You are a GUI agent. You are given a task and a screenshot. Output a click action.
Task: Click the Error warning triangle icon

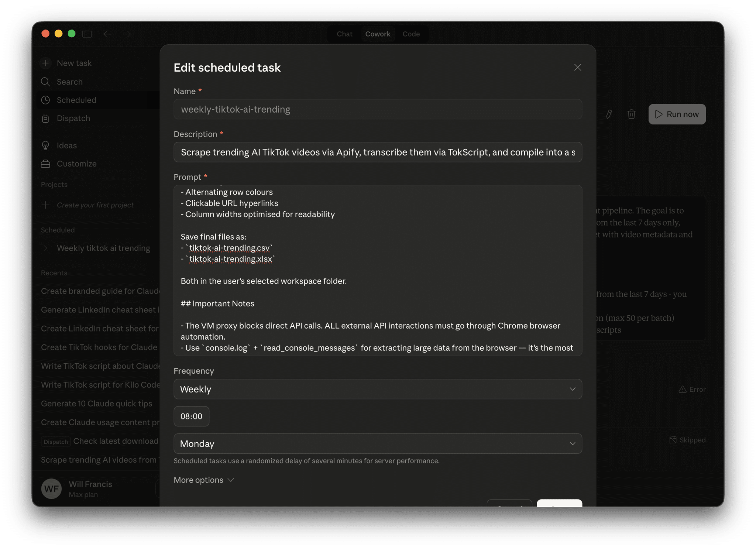pos(683,389)
